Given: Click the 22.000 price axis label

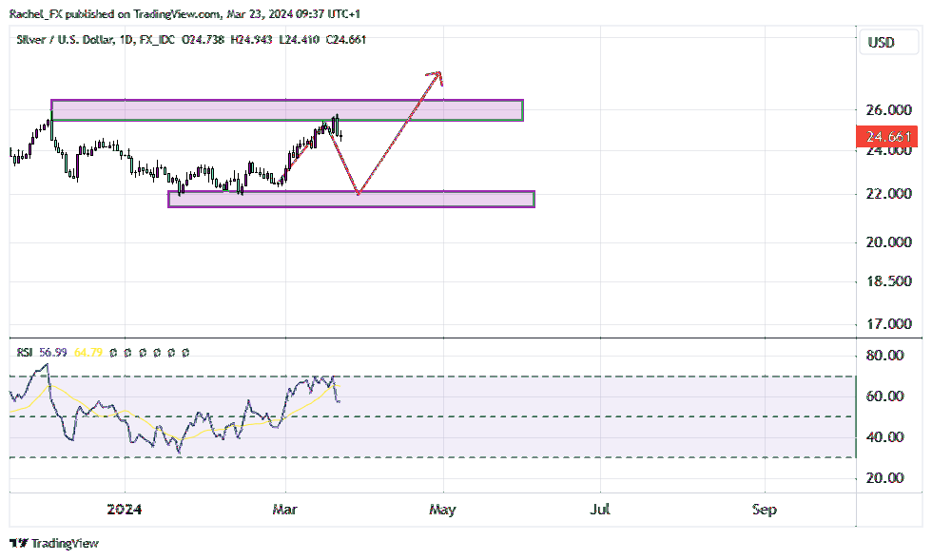Looking at the screenshot, I should pos(888,194).
